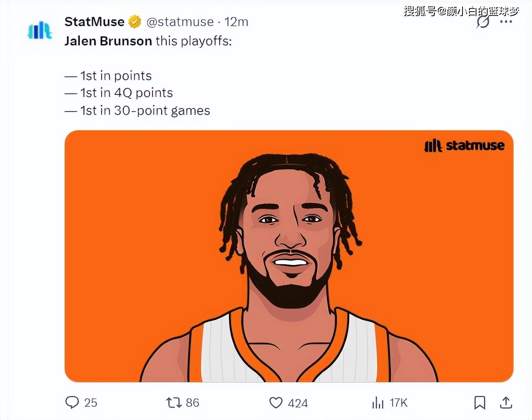The image size is (532, 420).
Task: Click the reply speech bubble icon
Action: click(72, 402)
